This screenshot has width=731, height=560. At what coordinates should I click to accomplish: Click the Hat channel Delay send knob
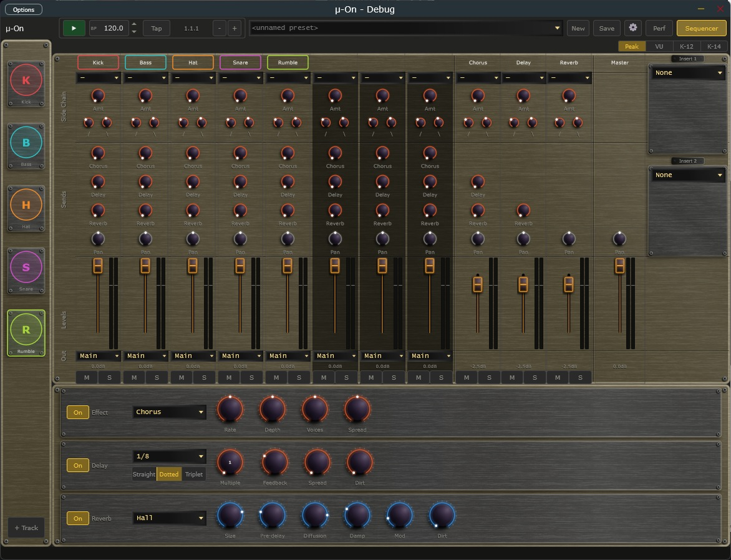[x=193, y=182]
